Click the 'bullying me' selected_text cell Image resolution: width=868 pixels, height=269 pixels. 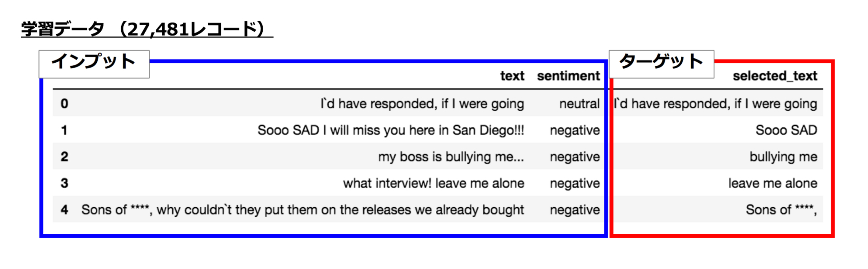pyautogui.click(x=783, y=157)
